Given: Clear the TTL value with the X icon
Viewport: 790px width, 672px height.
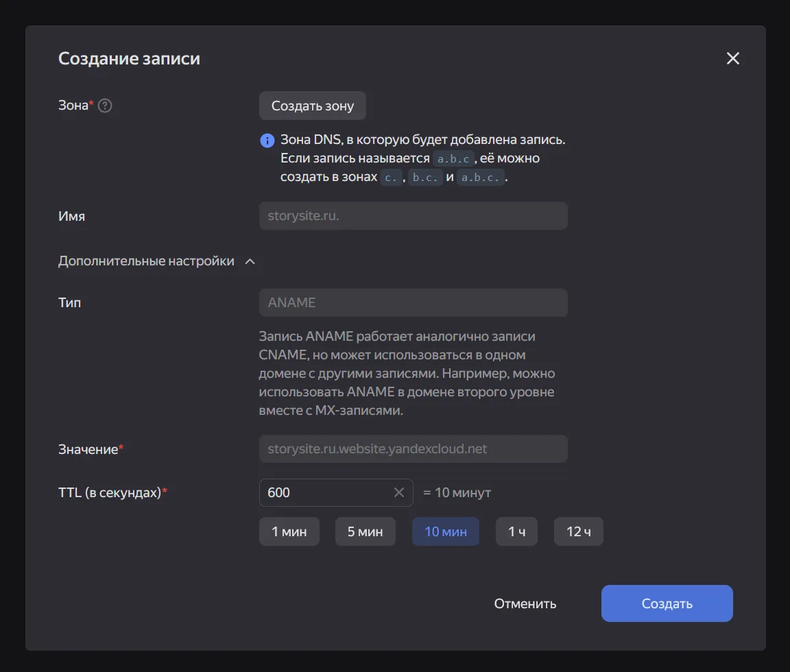Looking at the screenshot, I should [x=399, y=492].
